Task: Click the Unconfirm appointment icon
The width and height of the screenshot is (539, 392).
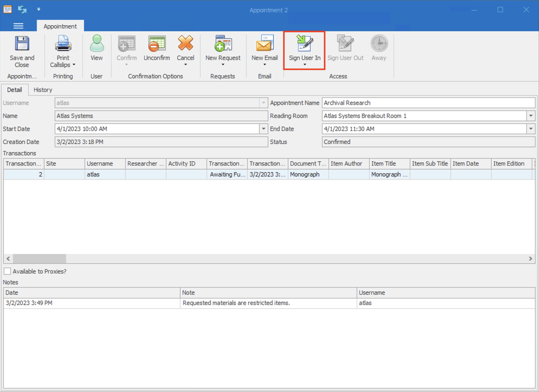Action: 156,44
